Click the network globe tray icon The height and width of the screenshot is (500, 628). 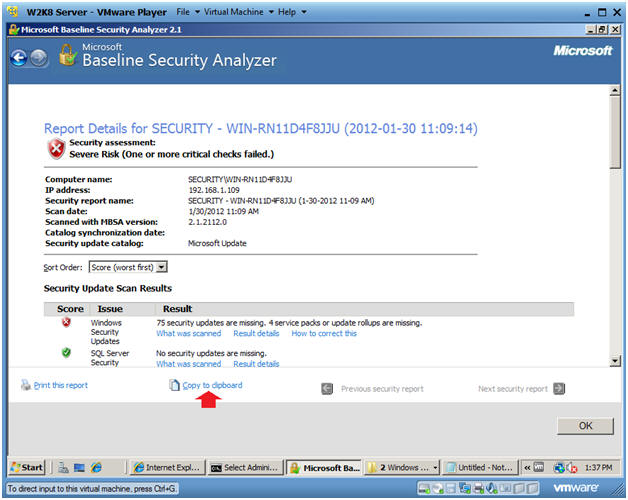pyautogui.click(x=559, y=468)
